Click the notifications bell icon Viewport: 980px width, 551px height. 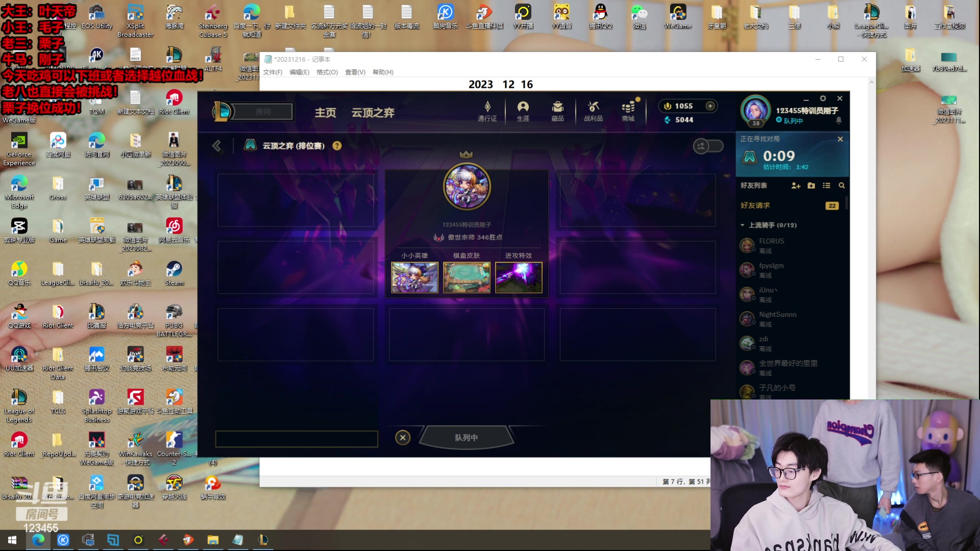click(x=839, y=120)
